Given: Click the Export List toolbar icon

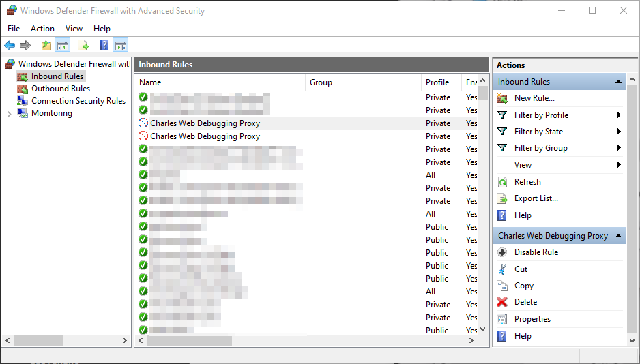Looking at the screenshot, I should [x=83, y=45].
